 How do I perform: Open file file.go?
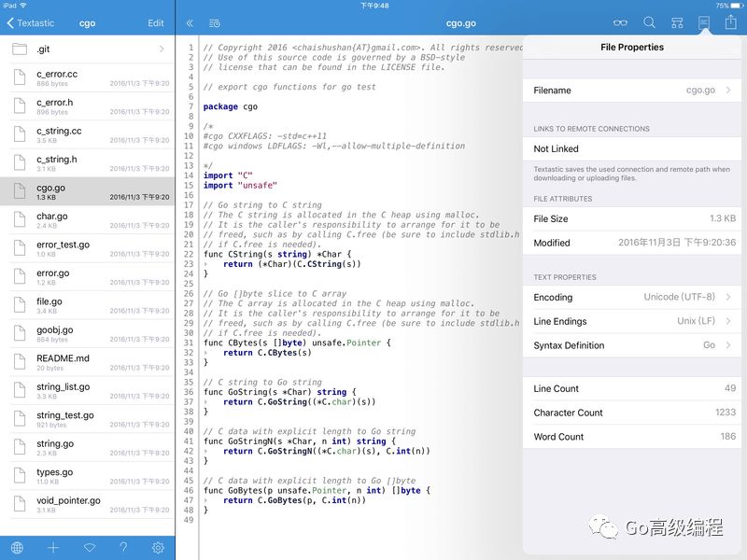coord(88,305)
